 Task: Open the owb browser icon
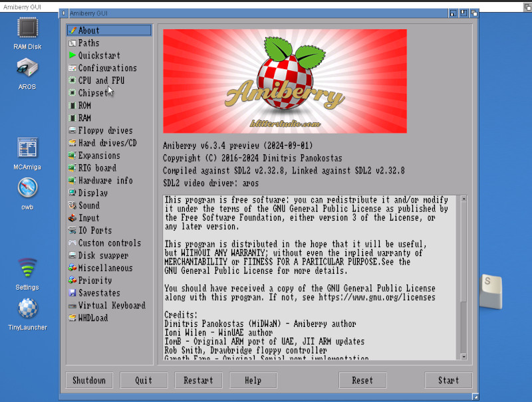[27, 189]
